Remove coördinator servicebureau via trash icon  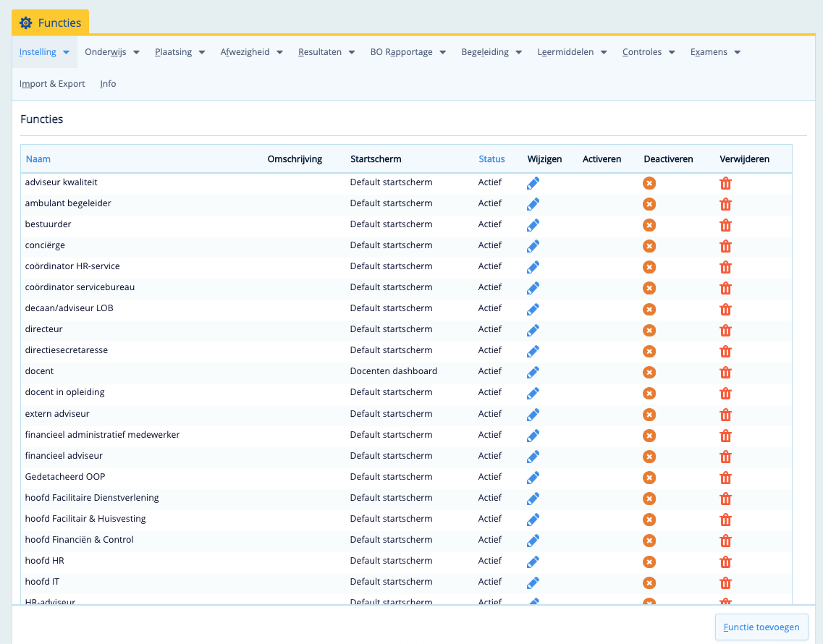725,288
